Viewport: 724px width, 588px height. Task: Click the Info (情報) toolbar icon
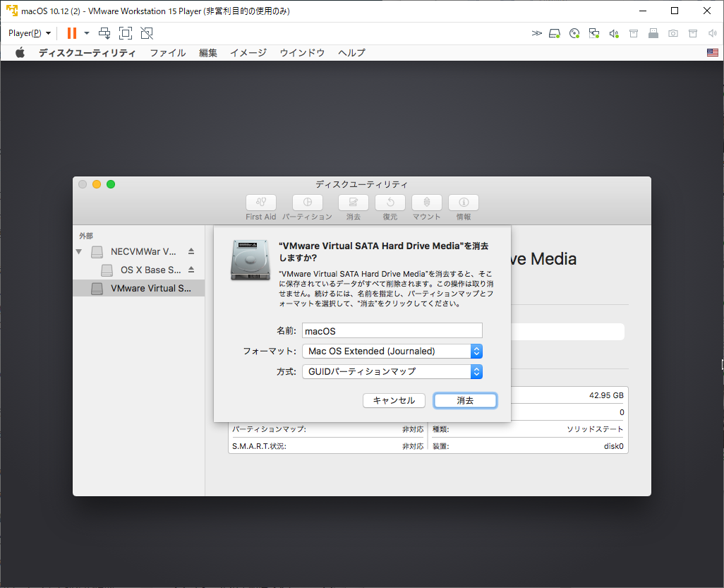[x=464, y=203]
